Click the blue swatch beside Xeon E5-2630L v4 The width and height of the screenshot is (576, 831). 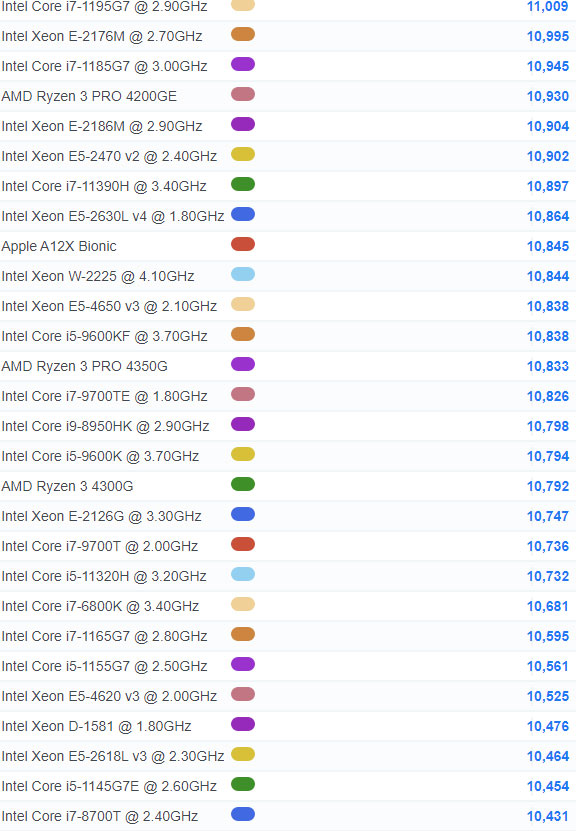pos(243,215)
